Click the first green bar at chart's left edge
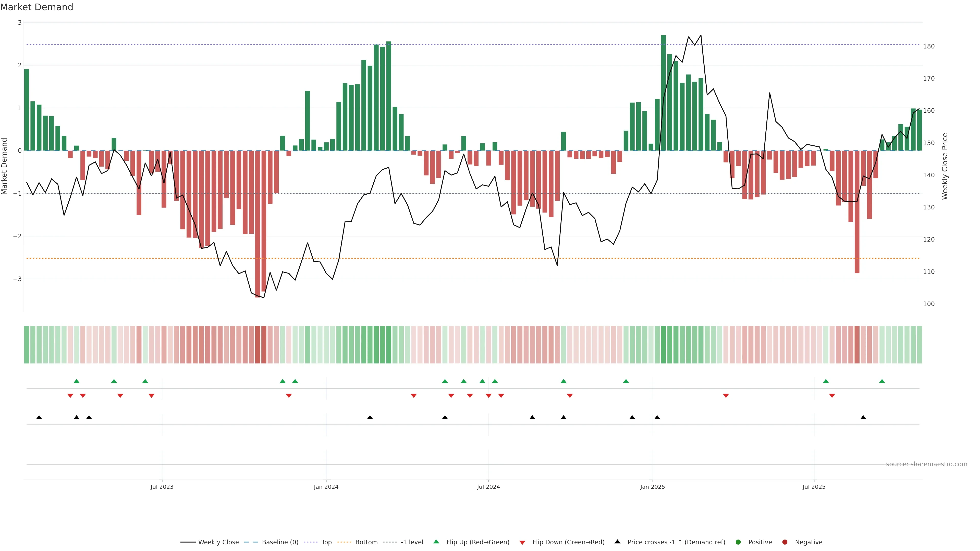The height and width of the screenshot is (551, 980). (x=27, y=110)
